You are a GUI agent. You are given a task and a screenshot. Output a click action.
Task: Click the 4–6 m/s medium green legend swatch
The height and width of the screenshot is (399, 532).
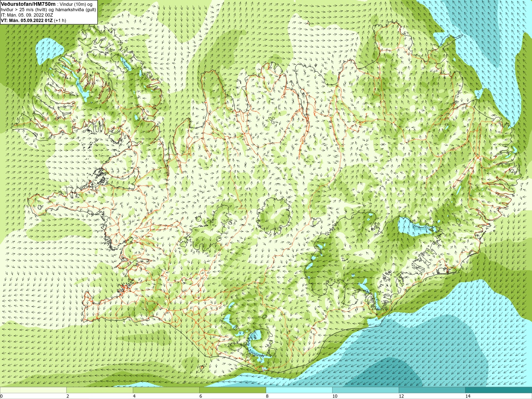pos(166,390)
